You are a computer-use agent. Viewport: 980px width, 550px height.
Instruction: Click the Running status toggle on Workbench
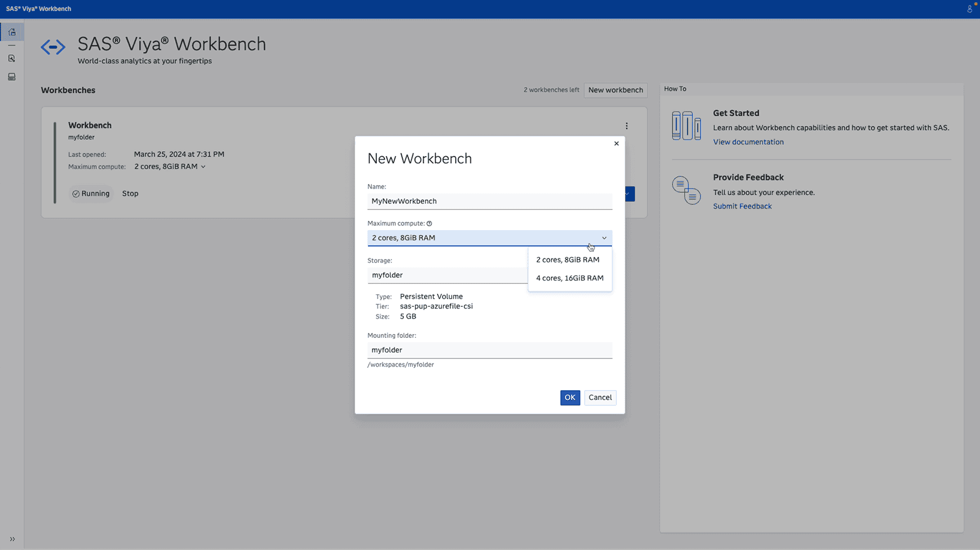(x=91, y=194)
